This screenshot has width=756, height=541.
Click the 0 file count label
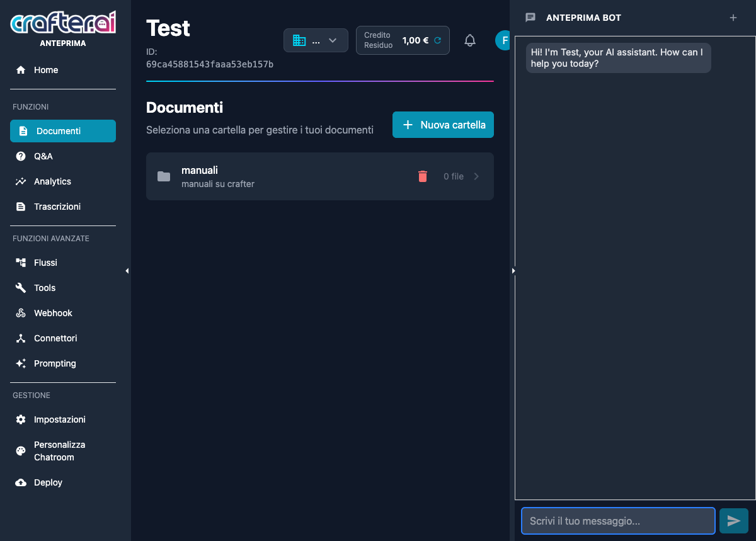pos(454,176)
